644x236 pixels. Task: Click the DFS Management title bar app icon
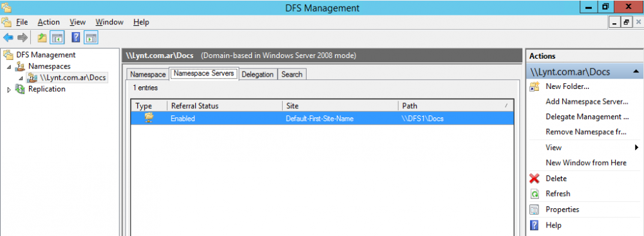coord(6,7)
